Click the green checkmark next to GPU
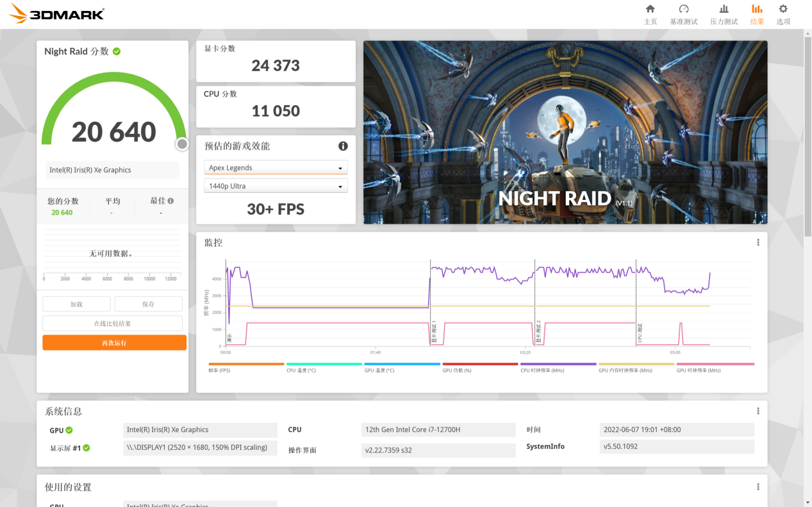Viewport: 812px width, 507px height. point(69,430)
